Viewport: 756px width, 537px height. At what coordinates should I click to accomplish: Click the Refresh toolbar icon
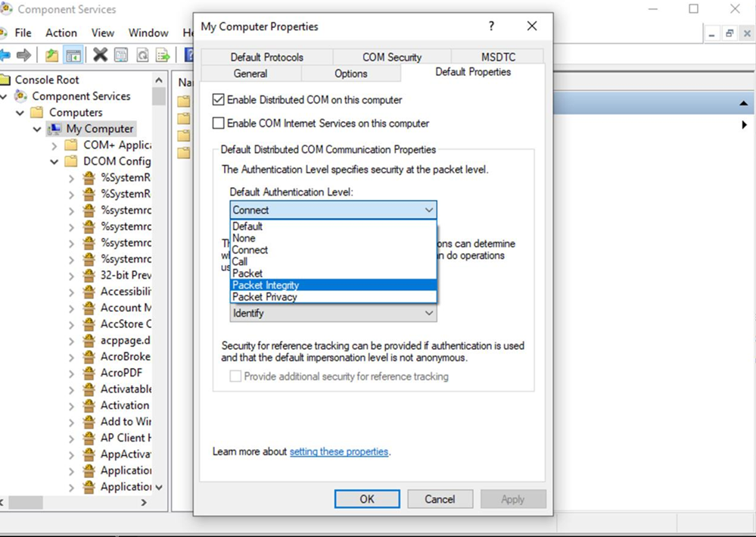click(142, 55)
